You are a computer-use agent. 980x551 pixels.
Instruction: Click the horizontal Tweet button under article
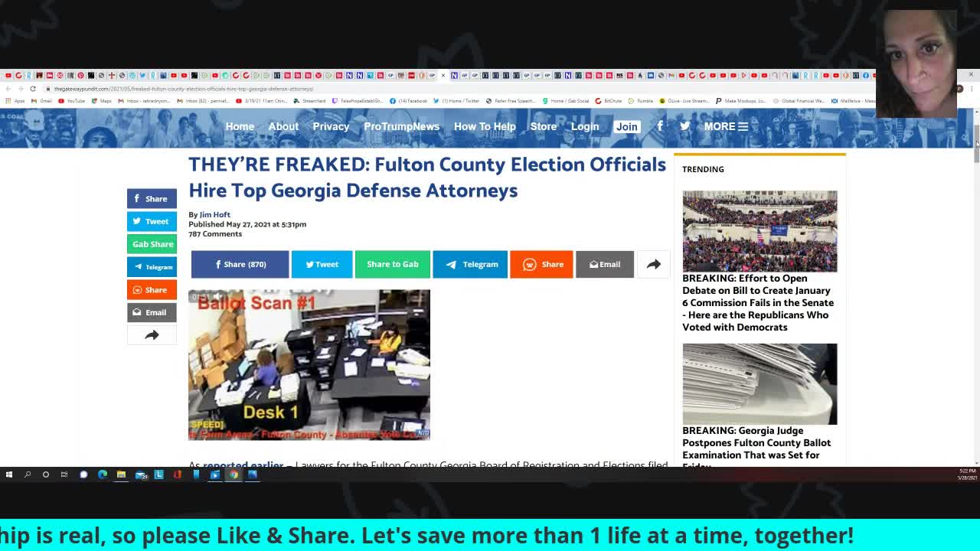[322, 264]
